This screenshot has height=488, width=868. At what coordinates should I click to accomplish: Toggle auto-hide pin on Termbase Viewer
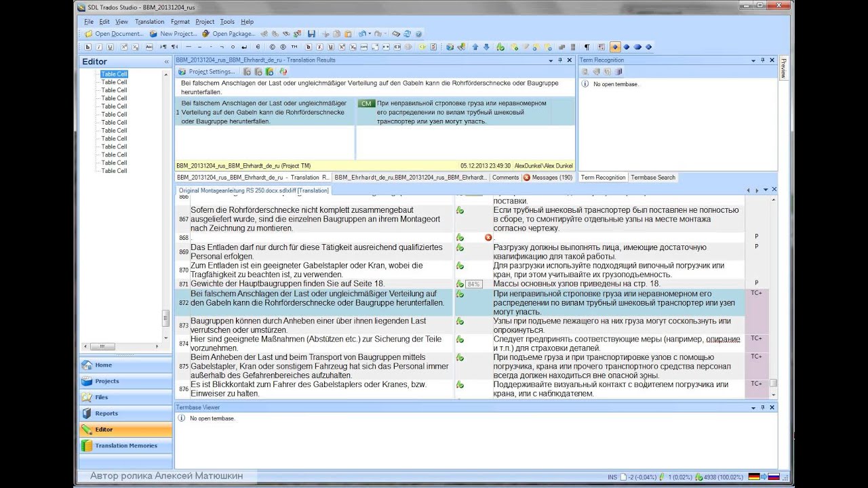click(x=762, y=407)
